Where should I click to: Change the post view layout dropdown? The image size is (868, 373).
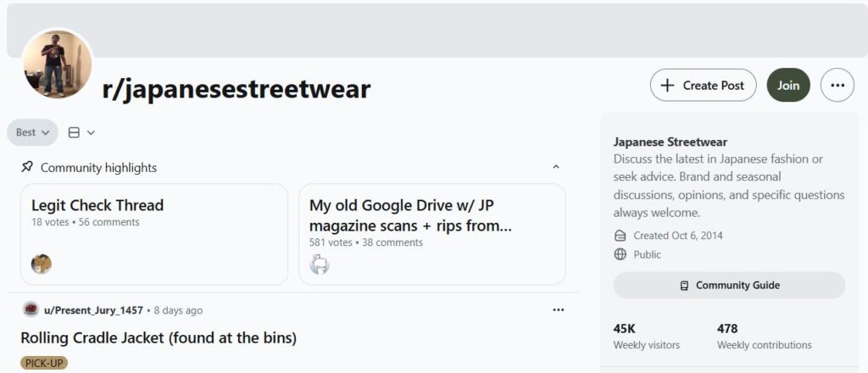pyautogui.click(x=81, y=132)
